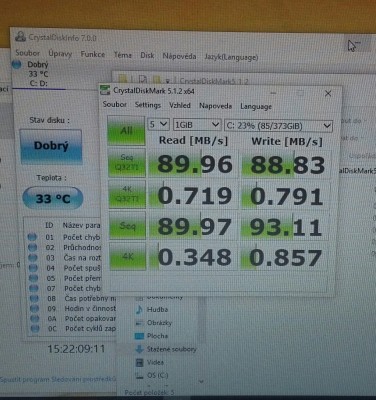Image resolution: width=376 pixels, height=400 pixels.
Task: Minimize the CrystalDiskMark window
Action: click(273, 93)
